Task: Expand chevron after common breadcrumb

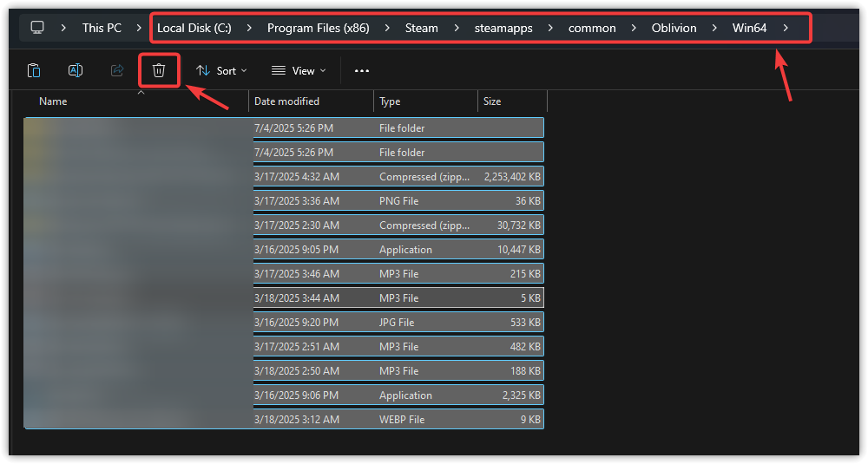Action: pos(634,28)
